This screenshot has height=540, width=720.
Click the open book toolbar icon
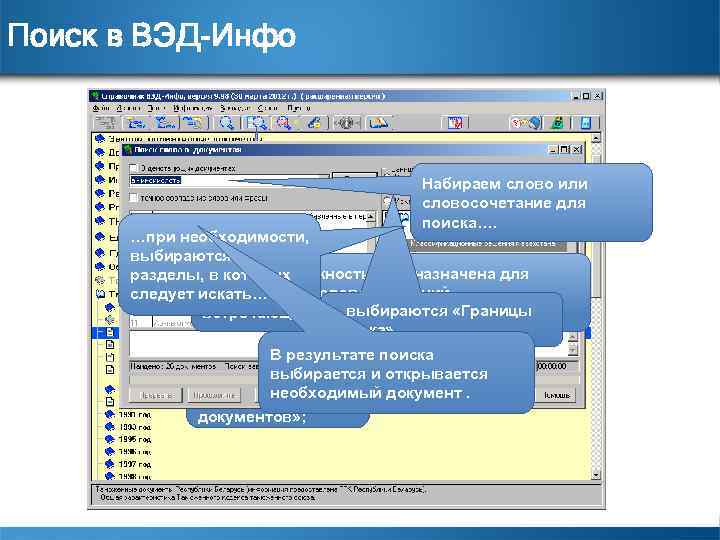pos(379,123)
